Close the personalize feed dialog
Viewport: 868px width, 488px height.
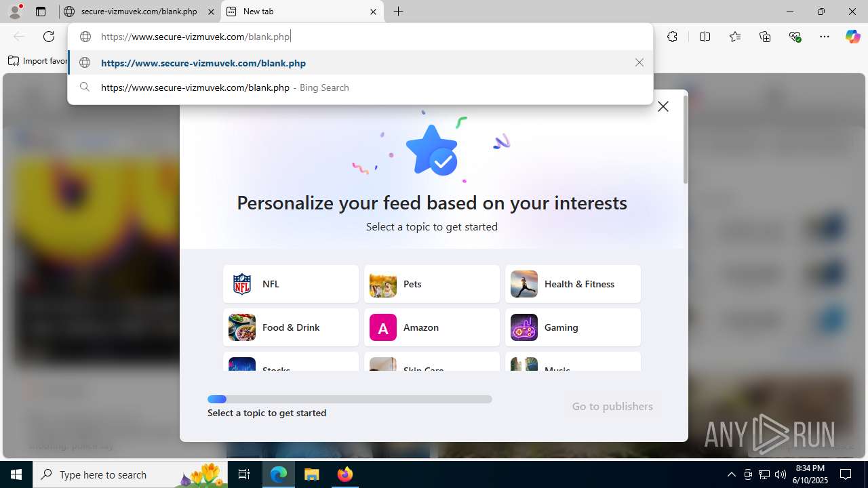(663, 106)
